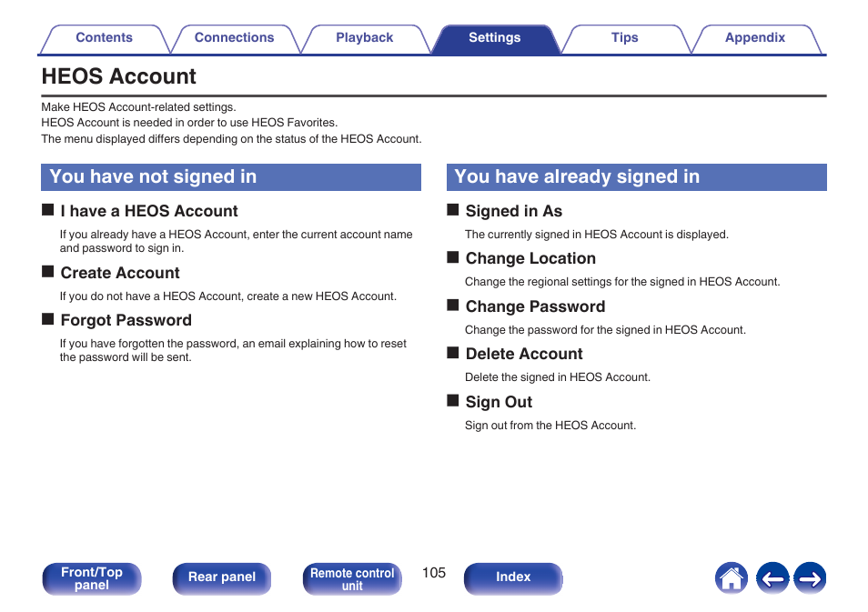Select 'The menu displayed differs' sentence

[231, 139]
